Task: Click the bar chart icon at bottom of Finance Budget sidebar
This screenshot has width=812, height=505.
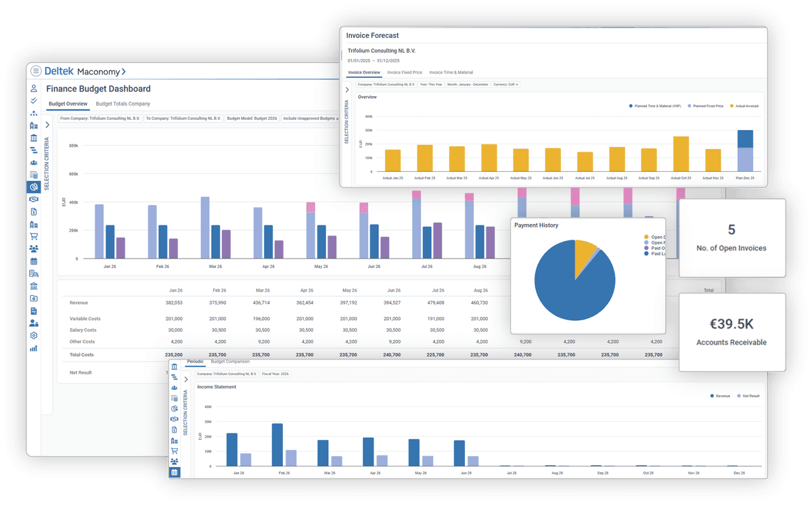Action: click(x=34, y=348)
